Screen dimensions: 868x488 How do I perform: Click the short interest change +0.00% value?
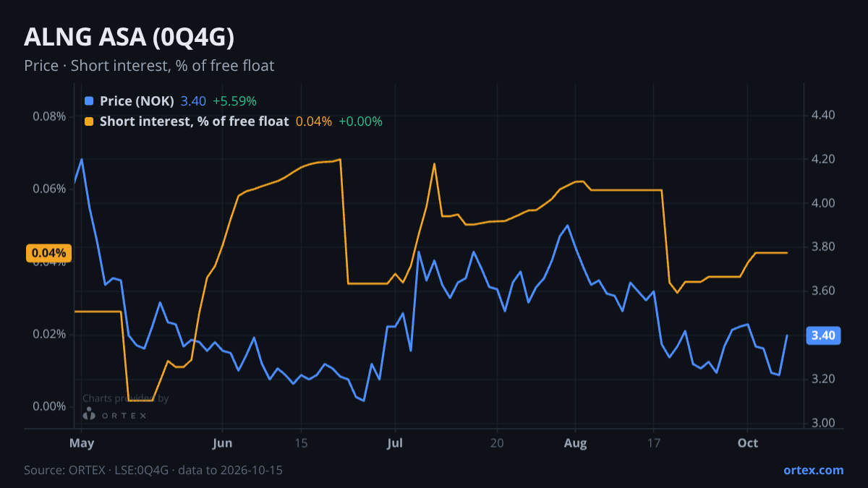point(360,121)
